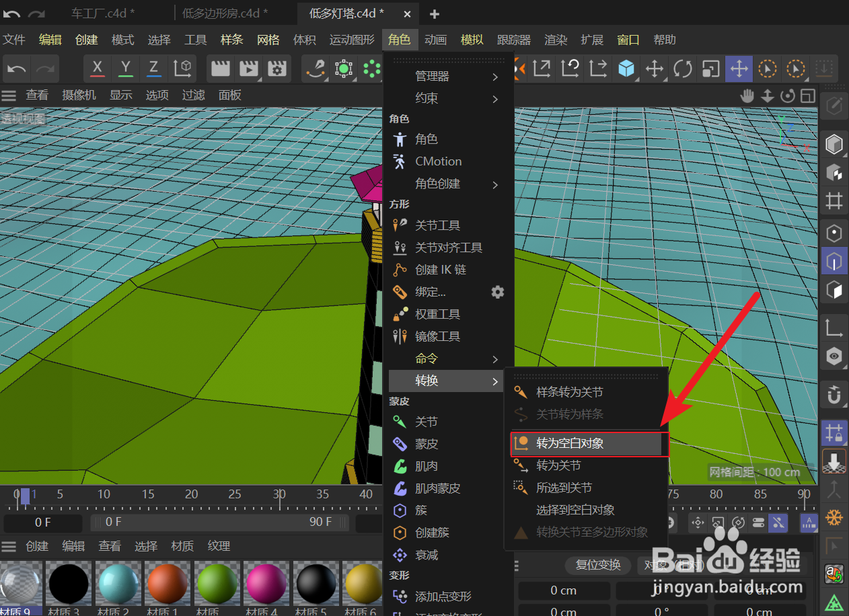The image size is (849, 616).
Task: Add a new document tab with plus
Action: pyautogui.click(x=435, y=13)
